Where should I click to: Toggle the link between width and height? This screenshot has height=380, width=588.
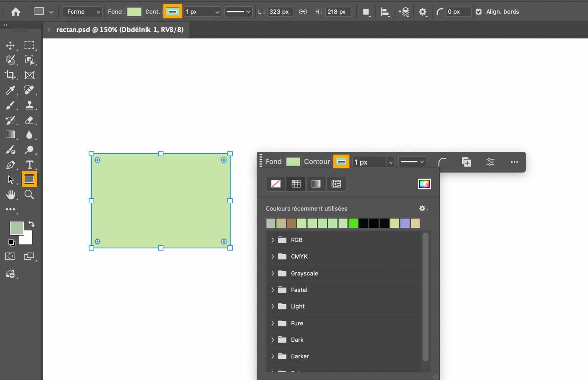coord(303,11)
